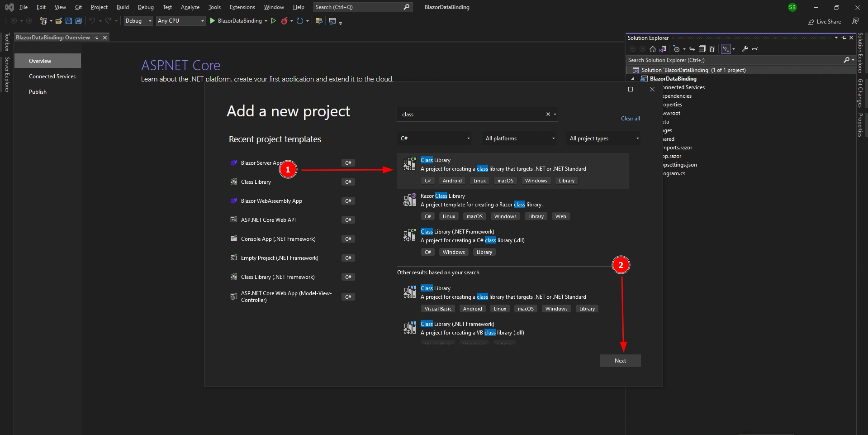Open the Analyze menu

[190, 7]
